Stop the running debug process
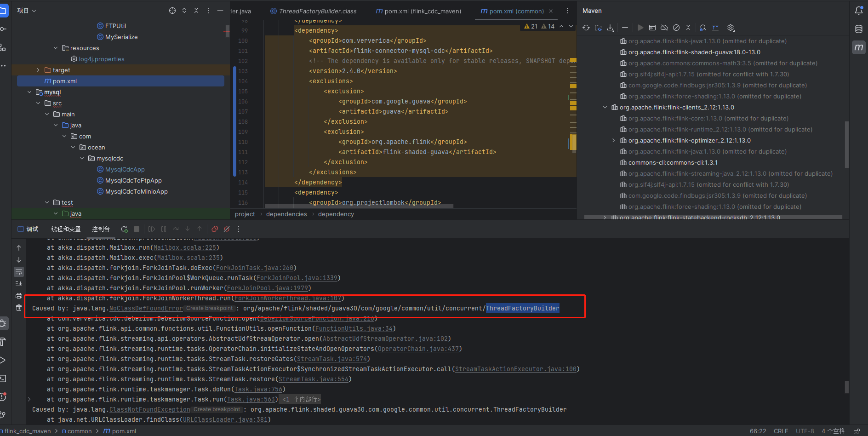Viewport: 868px width, 436px height. pyautogui.click(x=137, y=229)
